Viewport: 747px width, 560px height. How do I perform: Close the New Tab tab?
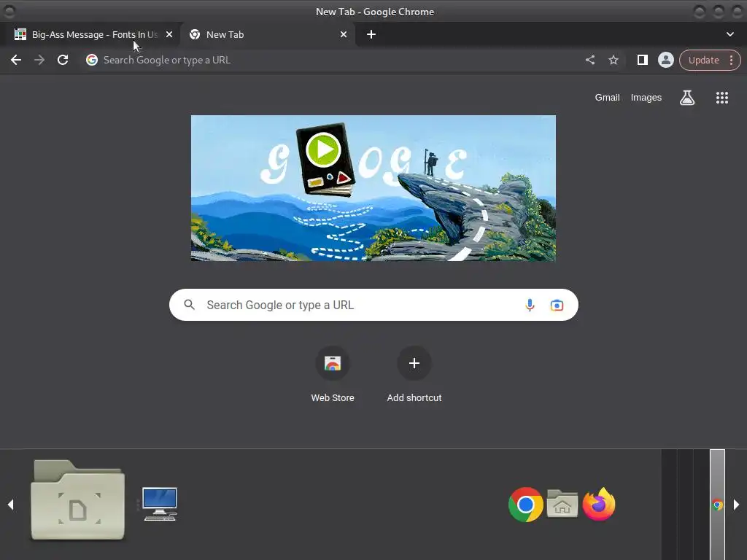point(344,34)
